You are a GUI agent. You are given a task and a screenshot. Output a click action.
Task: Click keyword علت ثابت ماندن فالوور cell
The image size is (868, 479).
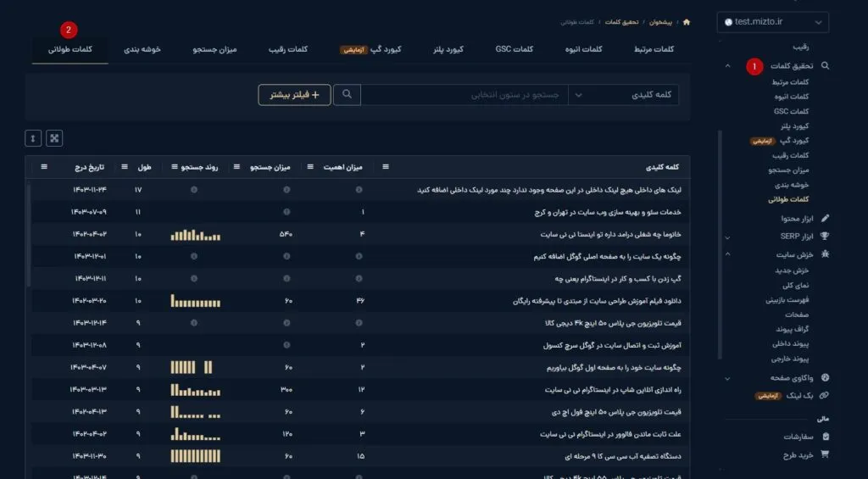pos(610,434)
